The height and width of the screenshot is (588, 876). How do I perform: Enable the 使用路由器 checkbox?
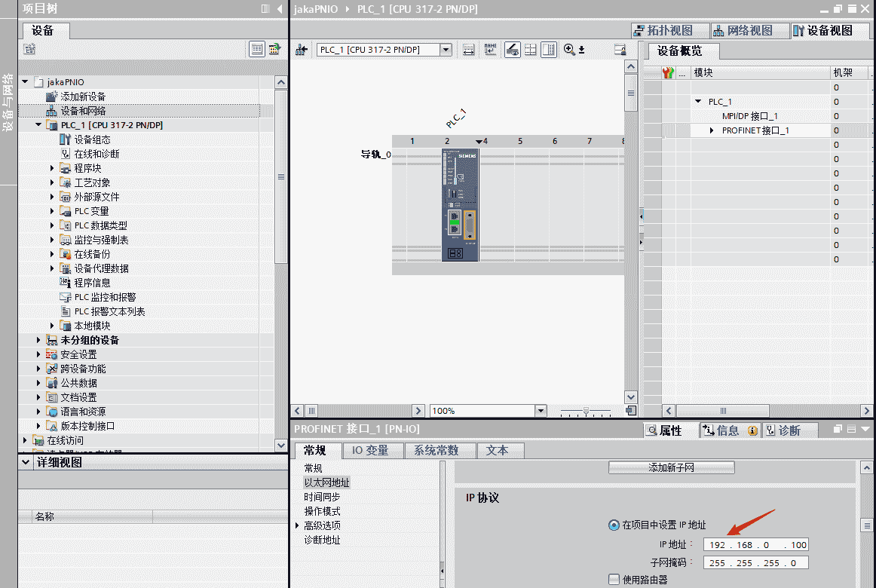(x=614, y=580)
